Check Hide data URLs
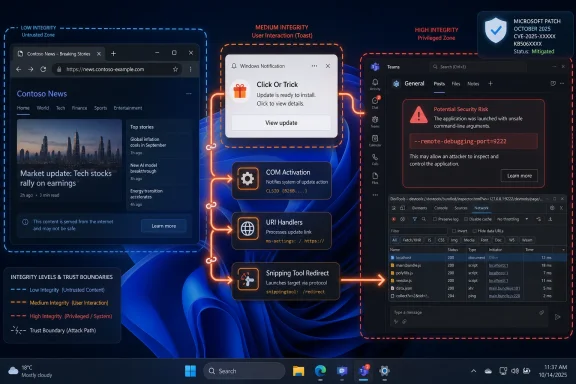 tap(474, 231)
